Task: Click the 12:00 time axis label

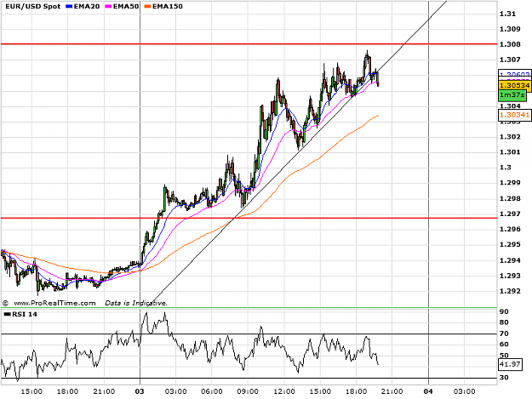Action: 284,391
